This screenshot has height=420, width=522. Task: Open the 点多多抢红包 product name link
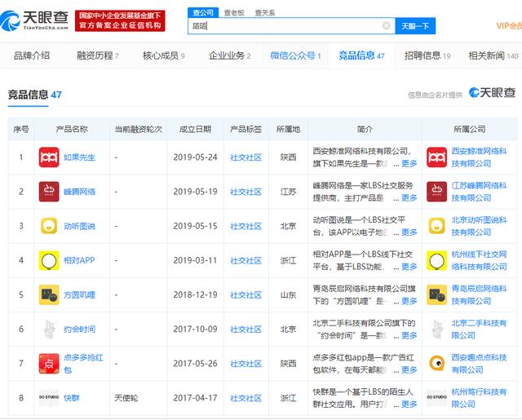pos(83,364)
